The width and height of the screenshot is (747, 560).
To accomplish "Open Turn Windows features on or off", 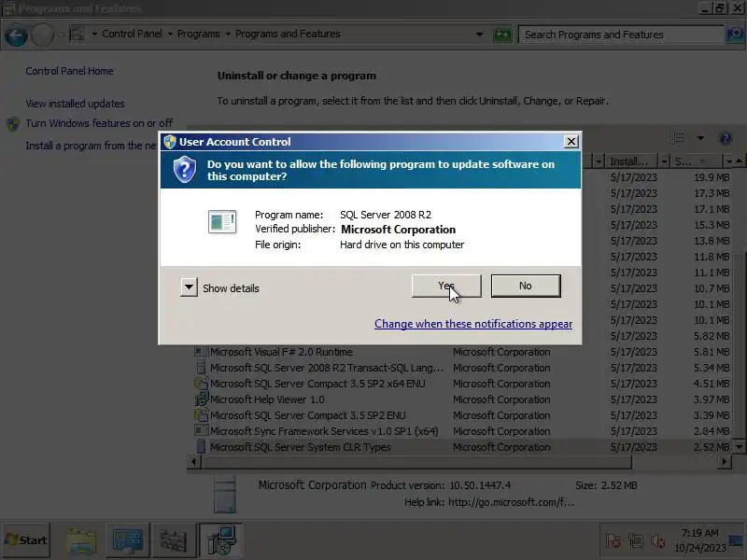I will (99, 123).
